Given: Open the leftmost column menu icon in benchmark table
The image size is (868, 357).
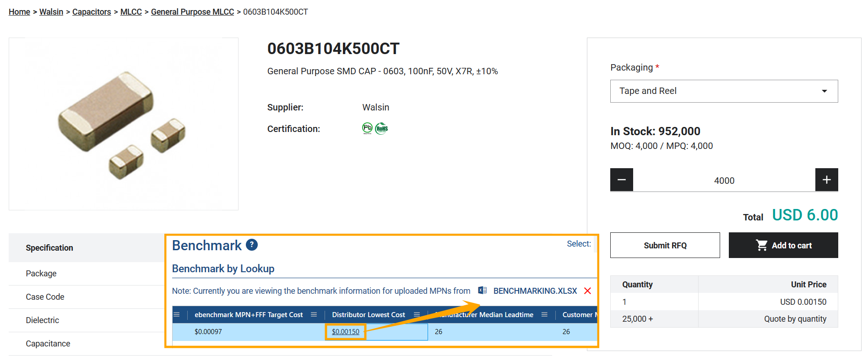Looking at the screenshot, I should [176, 315].
